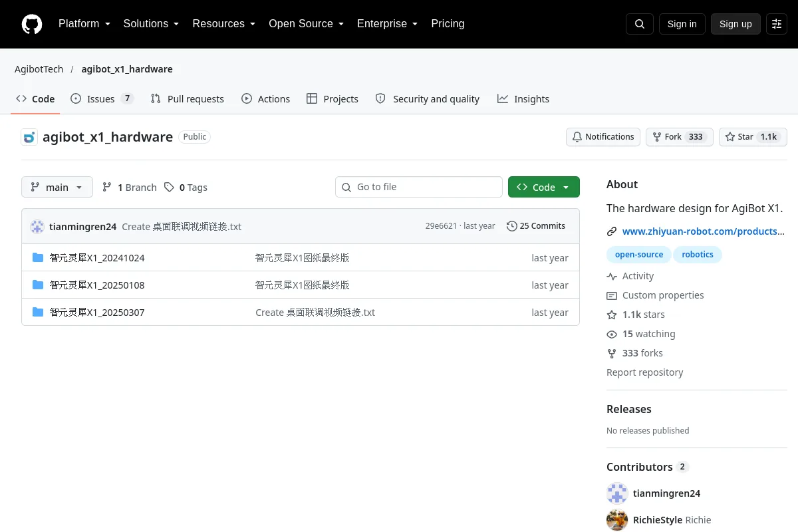
Task: Open the main branch selector dropdown
Action: click(x=57, y=187)
